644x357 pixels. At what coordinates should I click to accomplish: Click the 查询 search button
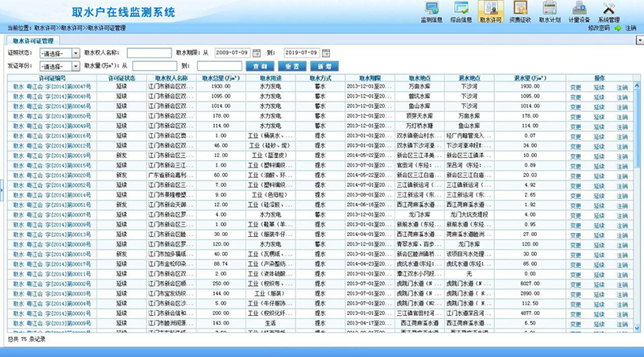259,65
